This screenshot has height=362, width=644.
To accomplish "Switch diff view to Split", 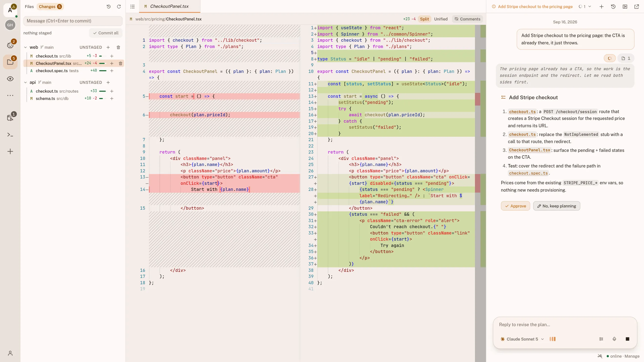I will click(x=424, y=19).
